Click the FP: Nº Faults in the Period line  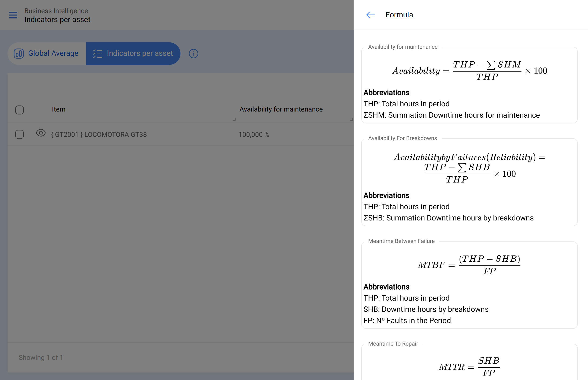407,320
